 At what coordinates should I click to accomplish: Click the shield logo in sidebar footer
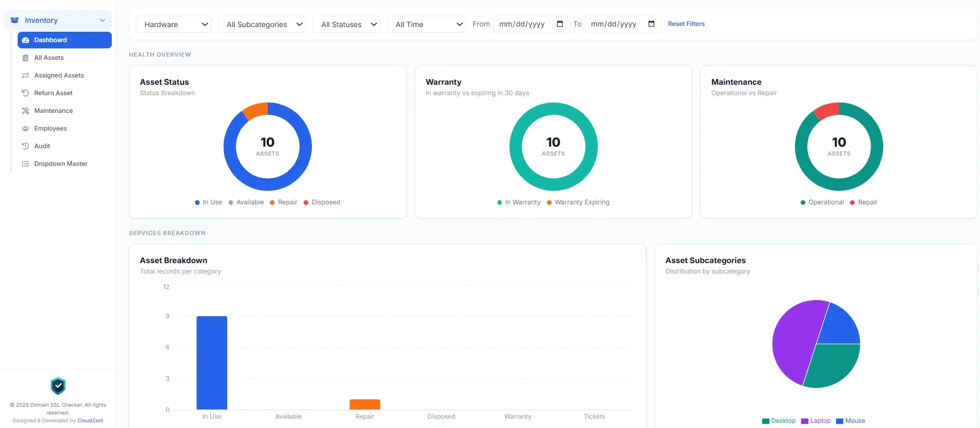[58, 386]
